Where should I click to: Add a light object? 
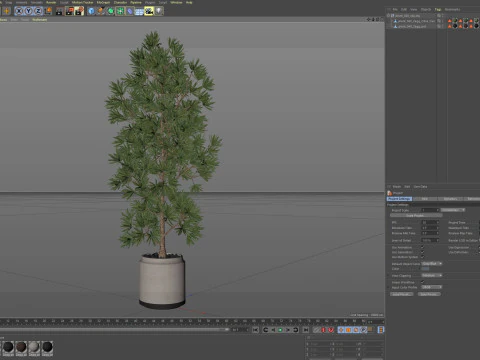point(159,11)
